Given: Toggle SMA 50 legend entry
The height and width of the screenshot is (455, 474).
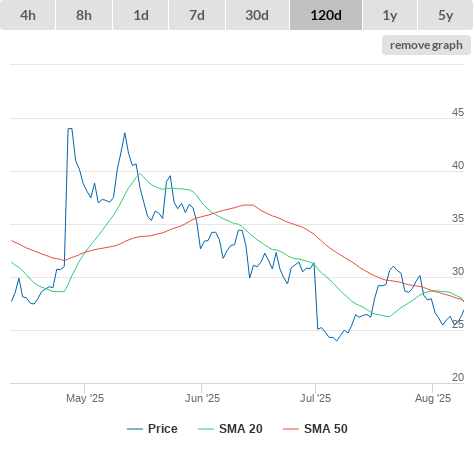Looking at the screenshot, I should (x=315, y=429).
